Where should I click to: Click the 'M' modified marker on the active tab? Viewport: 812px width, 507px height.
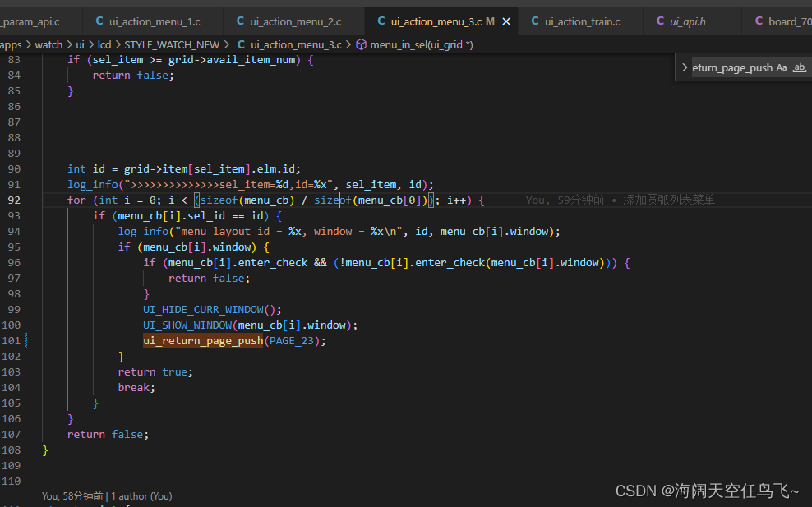click(490, 21)
